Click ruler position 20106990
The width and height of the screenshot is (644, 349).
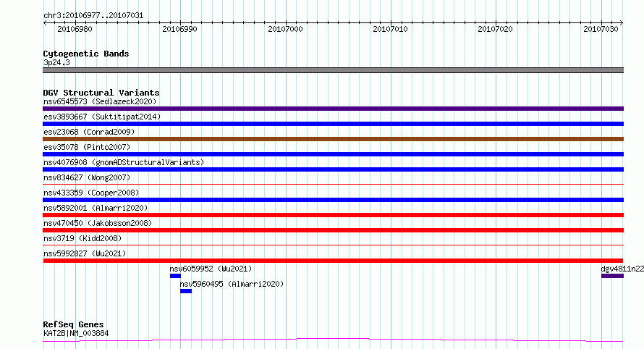click(179, 29)
